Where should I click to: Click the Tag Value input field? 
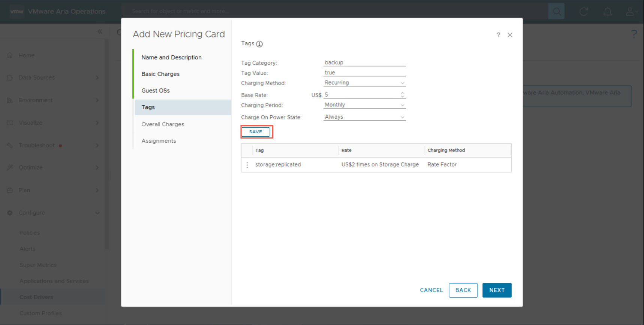click(364, 73)
